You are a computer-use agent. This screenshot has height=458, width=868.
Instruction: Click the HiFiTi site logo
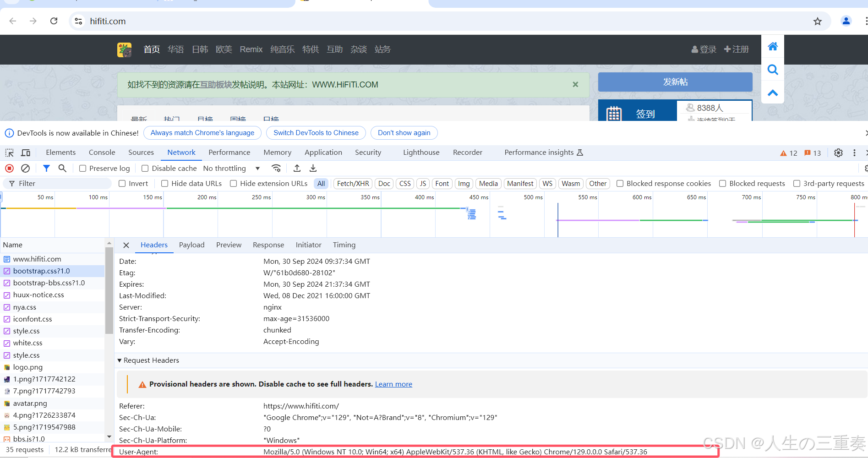(125, 49)
